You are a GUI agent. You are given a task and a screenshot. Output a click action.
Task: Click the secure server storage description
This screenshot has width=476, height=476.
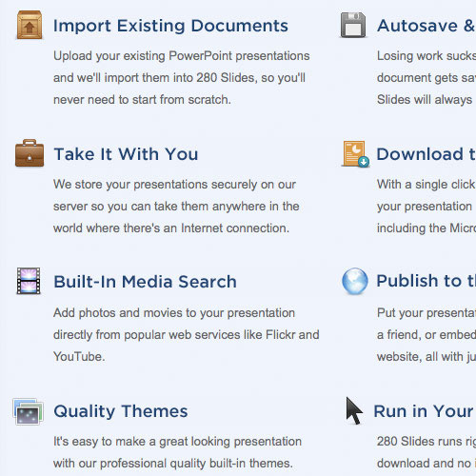point(176,207)
